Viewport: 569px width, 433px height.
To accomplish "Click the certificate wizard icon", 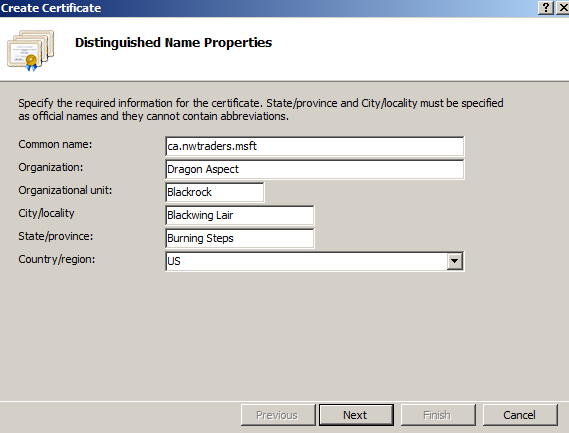I will tap(30, 50).
